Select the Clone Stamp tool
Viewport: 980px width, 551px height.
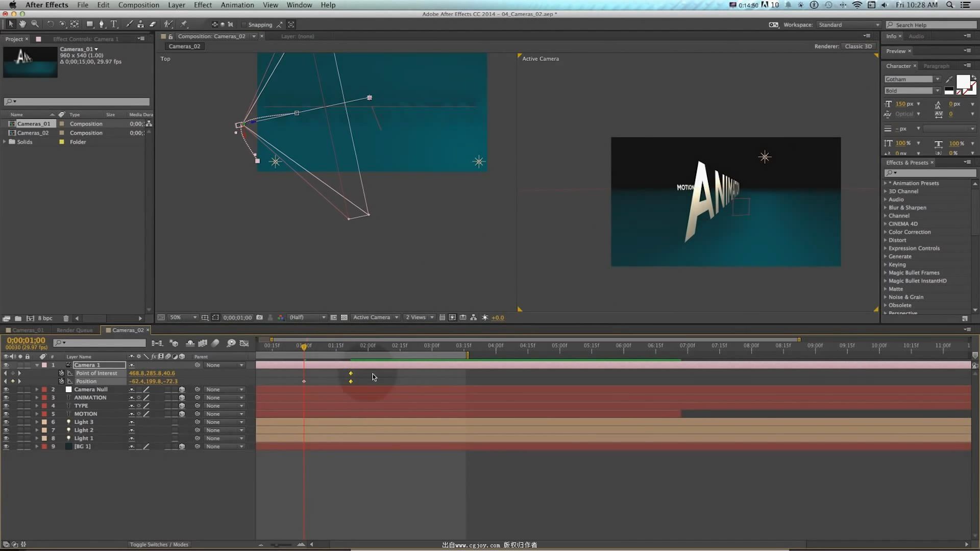click(140, 24)
